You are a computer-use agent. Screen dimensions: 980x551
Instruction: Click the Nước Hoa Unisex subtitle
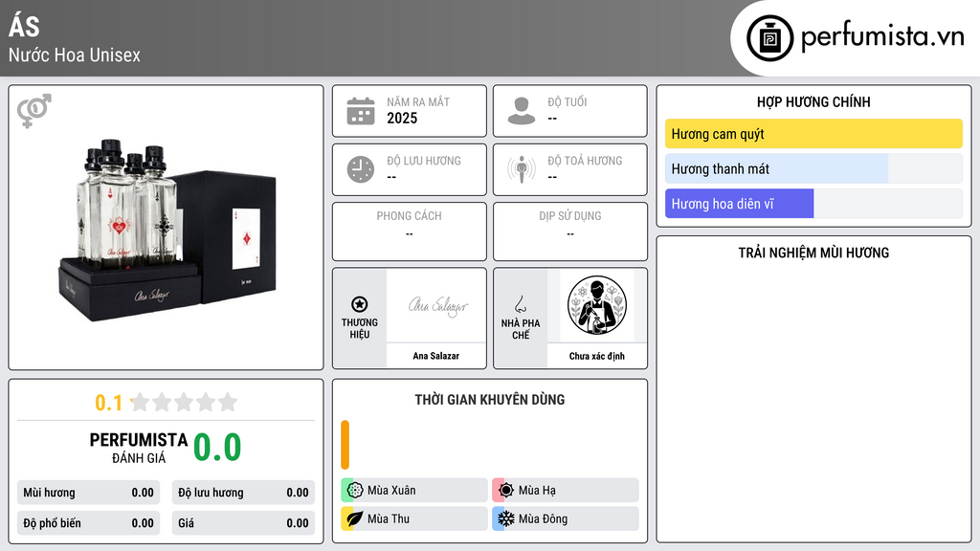point(75,55)
